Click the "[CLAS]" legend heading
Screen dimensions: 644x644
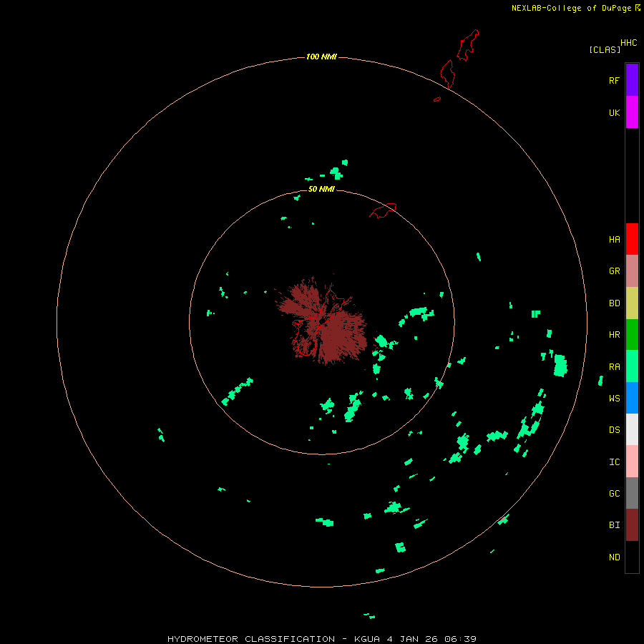[x=605, y=49]
